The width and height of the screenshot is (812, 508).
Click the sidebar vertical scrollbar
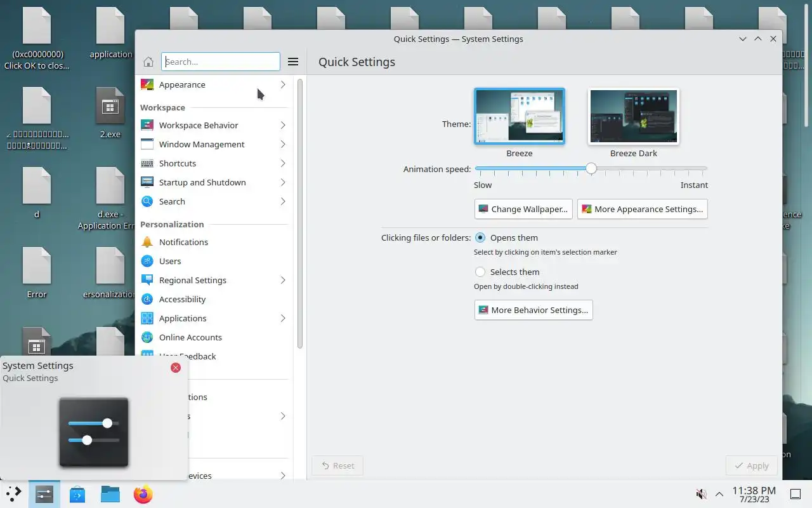tap(300, 213)
